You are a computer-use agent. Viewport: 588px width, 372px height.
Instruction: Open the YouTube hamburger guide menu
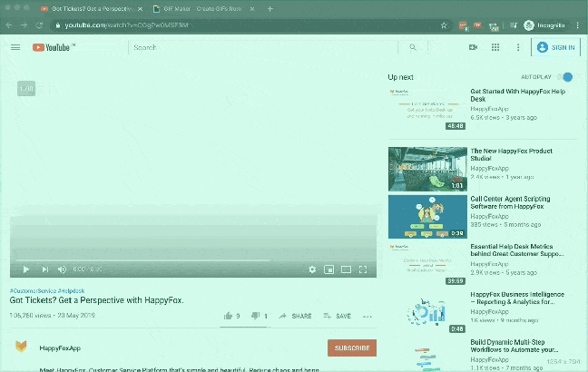15,47
